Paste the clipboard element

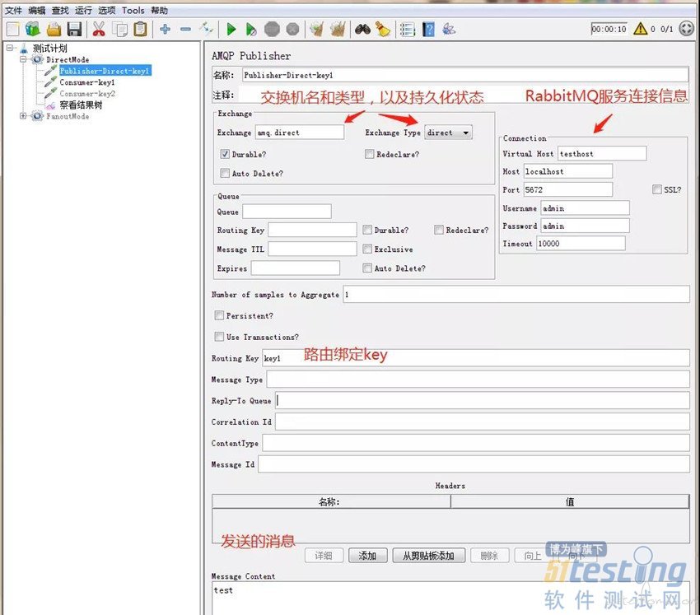(140, 30)
